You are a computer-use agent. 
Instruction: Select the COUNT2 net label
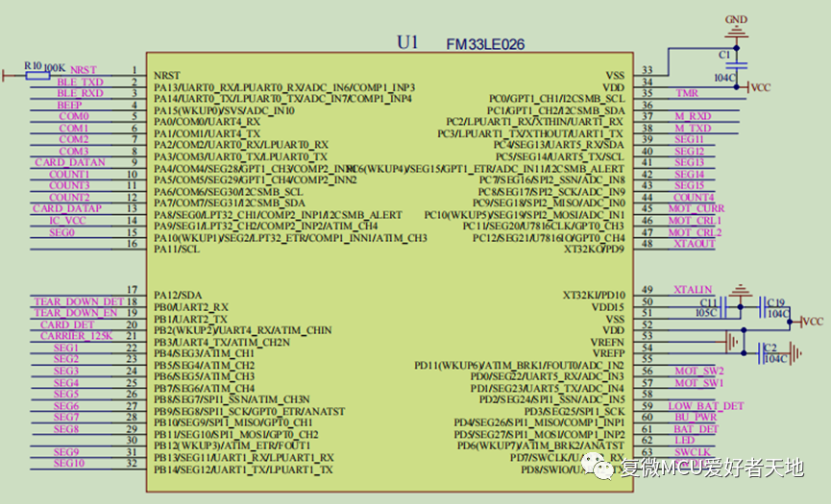69,197
